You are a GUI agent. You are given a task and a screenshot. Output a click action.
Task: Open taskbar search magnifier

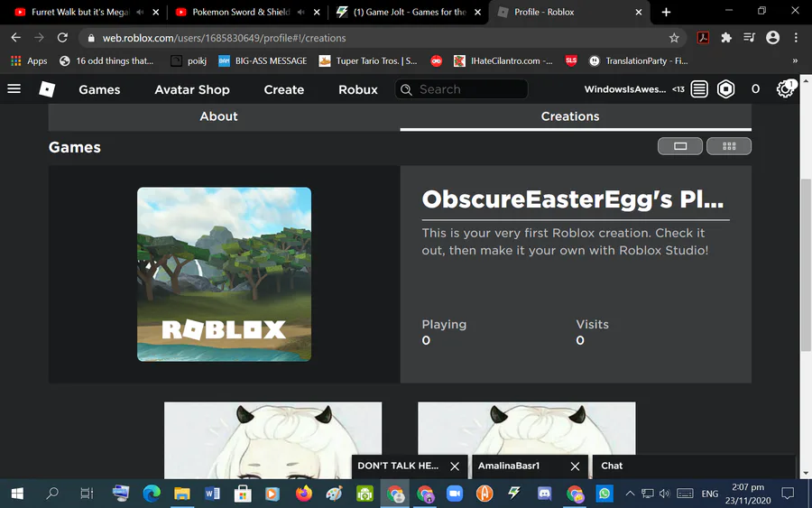tap(51, 494)
